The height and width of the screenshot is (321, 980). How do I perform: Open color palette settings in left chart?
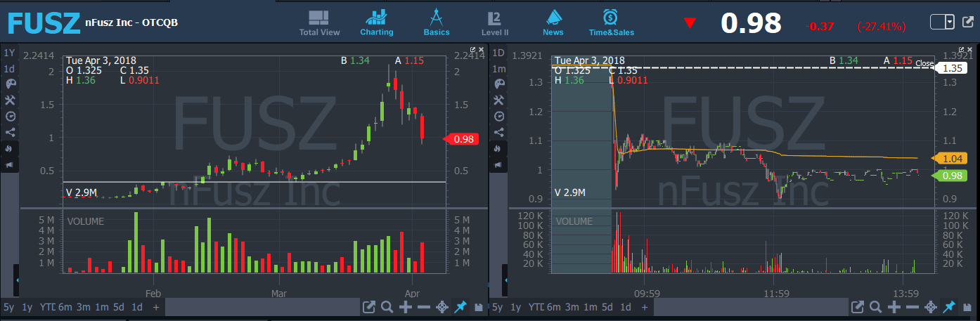(10, 84)
